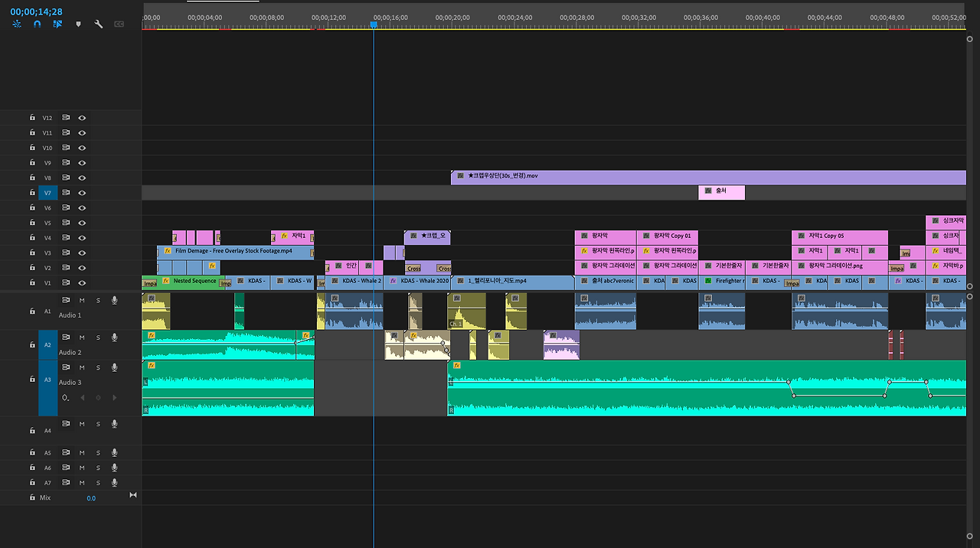
Task: Click the Add Marker icon
Action: 78,24
